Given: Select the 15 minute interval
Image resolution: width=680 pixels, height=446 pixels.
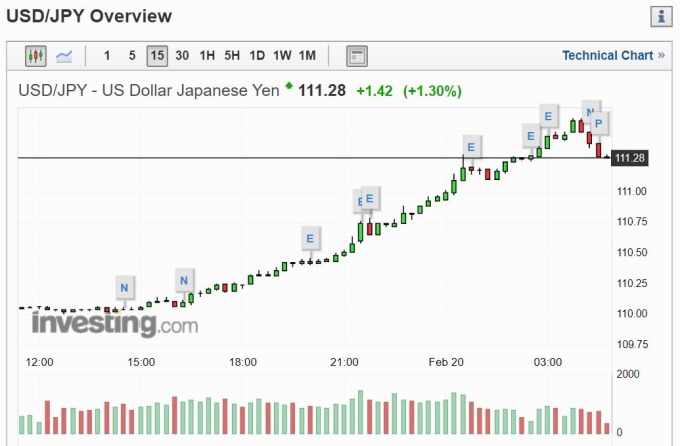Looking at the screenshot, I should pyautogui.click(x=157, y=56).
